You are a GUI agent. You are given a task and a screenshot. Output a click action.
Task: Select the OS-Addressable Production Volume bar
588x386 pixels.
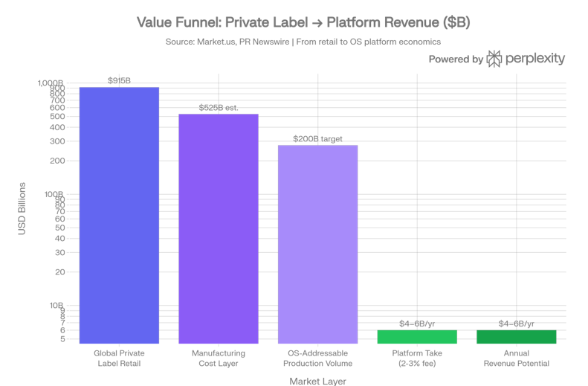click(317, 244)
